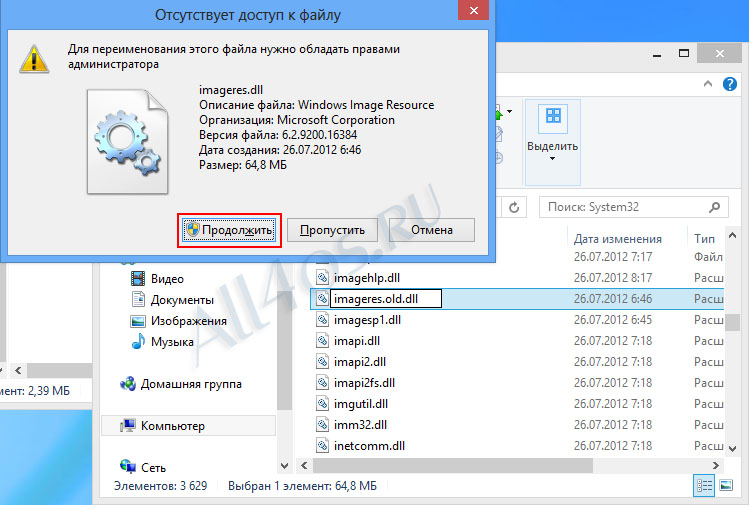Click the date 26.07.2012 6:45 for imagesp1.dll
Image resolution: width=749 pixels, height=505 pixels.
point(613,320)
